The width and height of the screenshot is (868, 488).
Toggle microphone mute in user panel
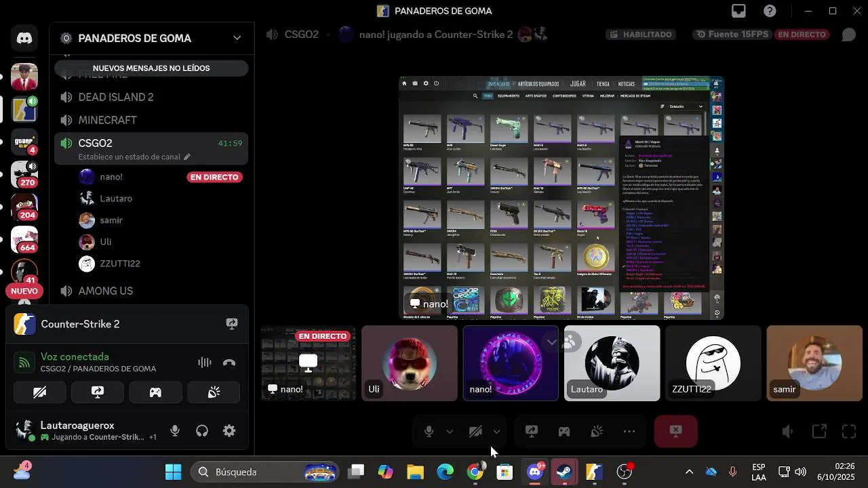(175, 431)
